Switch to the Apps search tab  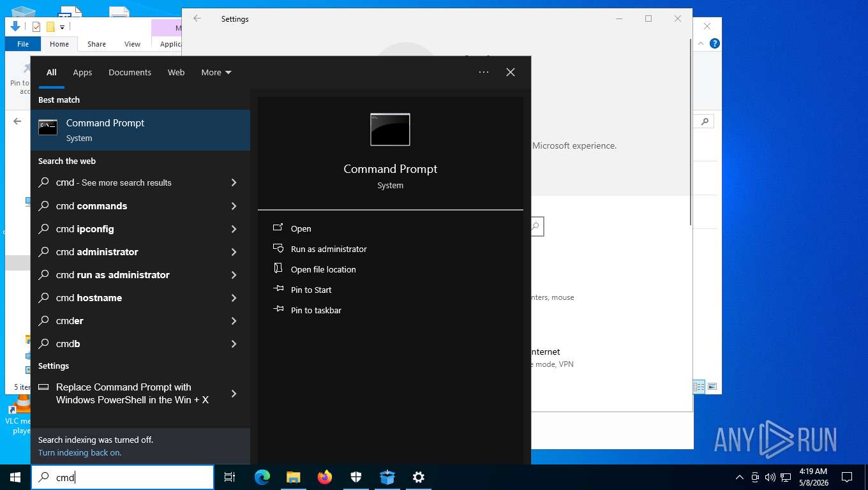tap(82, 72)
